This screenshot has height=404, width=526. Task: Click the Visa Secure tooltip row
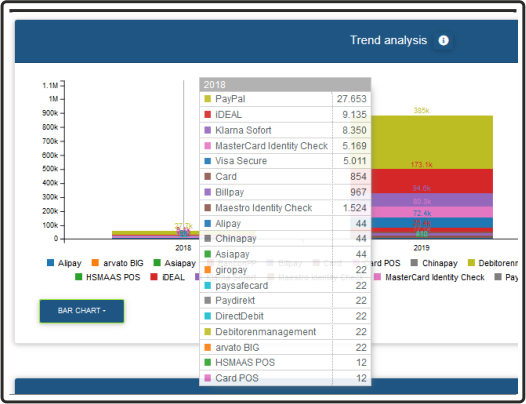(x=285, y=161)
